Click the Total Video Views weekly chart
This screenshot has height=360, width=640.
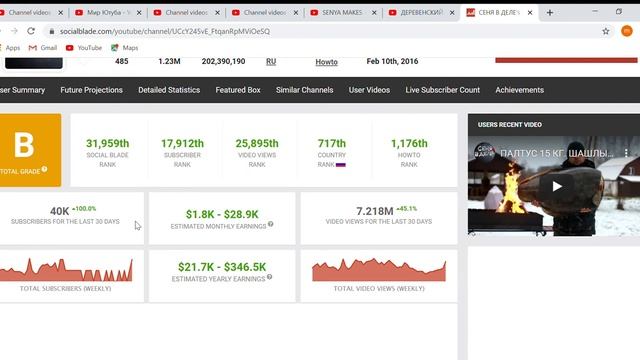(x=379, y=270)
